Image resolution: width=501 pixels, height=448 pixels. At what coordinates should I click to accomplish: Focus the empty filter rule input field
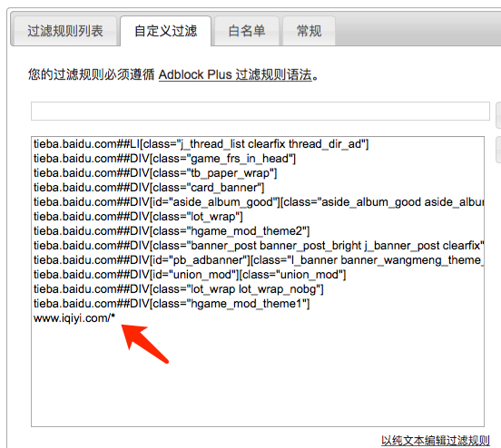click(260, 112)
